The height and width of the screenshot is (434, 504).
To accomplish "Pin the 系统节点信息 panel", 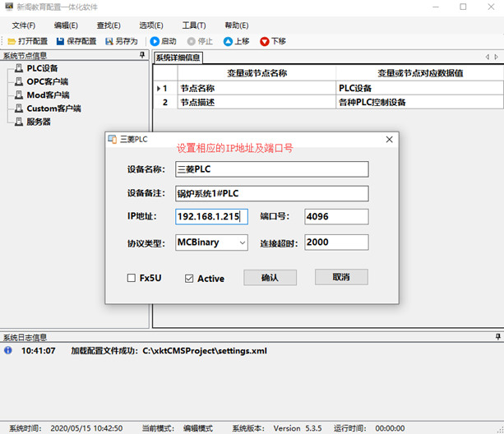I will (142, 55).
